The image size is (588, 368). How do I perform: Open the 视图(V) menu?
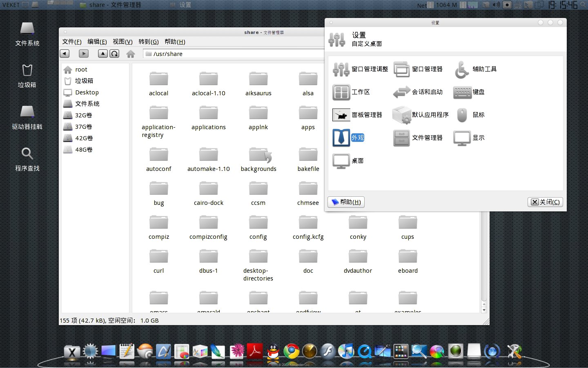[122, 42]
